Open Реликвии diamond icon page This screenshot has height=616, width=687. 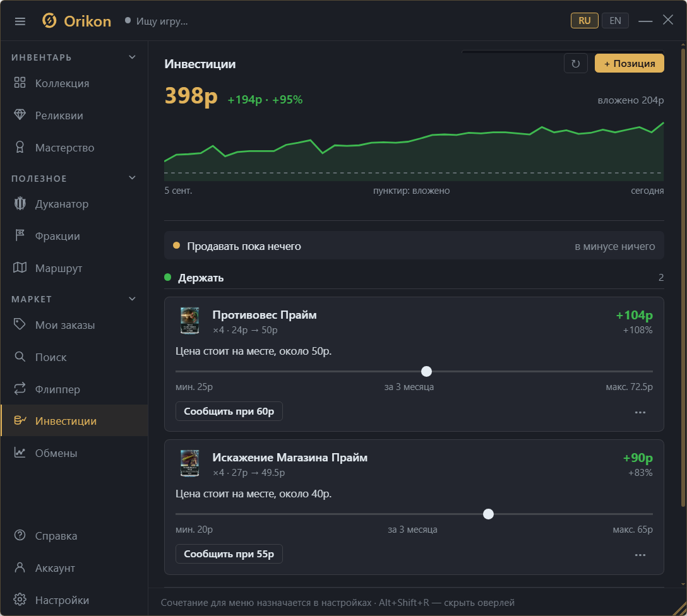coord(74,115)
